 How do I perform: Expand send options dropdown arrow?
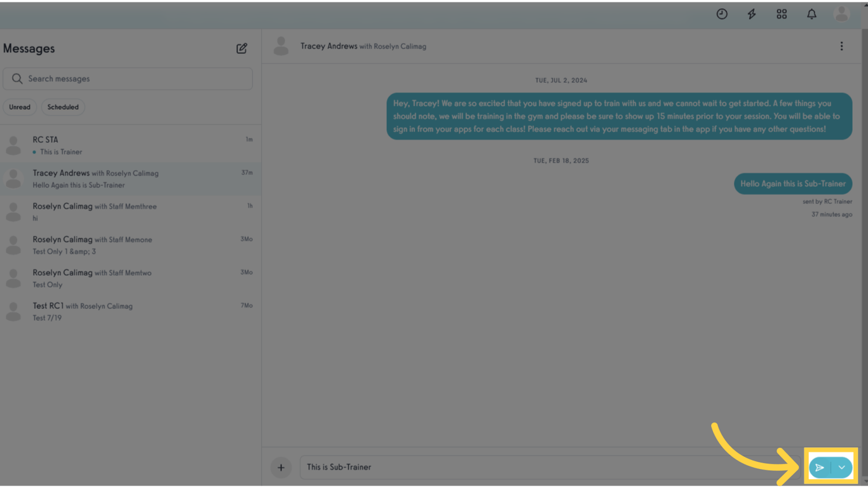pos(841,468)
